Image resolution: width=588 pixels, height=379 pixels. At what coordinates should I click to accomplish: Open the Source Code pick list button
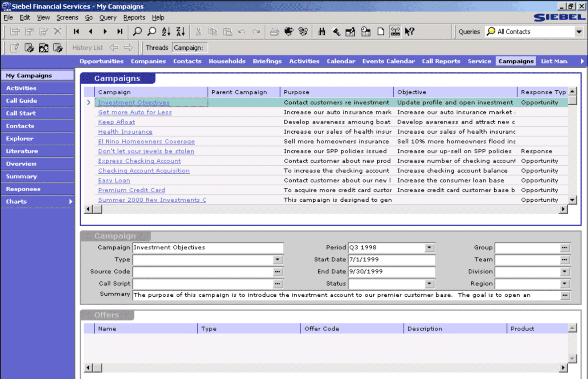coord(277,272)
